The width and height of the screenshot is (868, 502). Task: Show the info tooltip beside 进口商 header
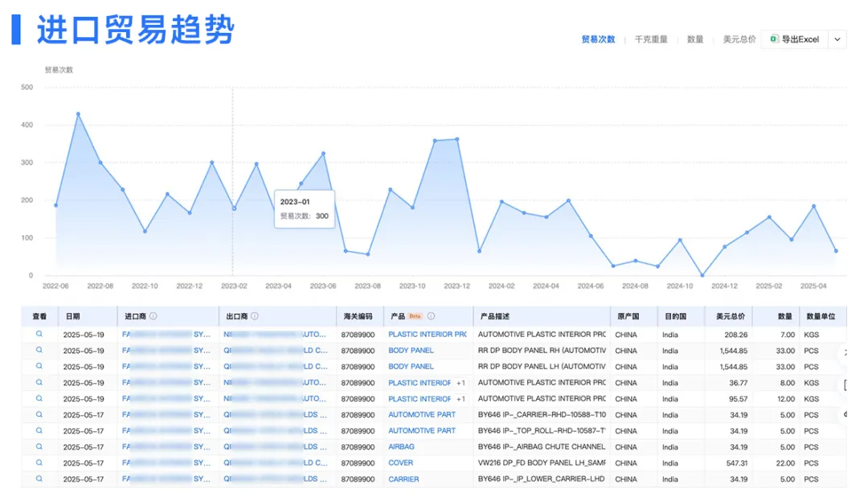[x=154, y=316]
